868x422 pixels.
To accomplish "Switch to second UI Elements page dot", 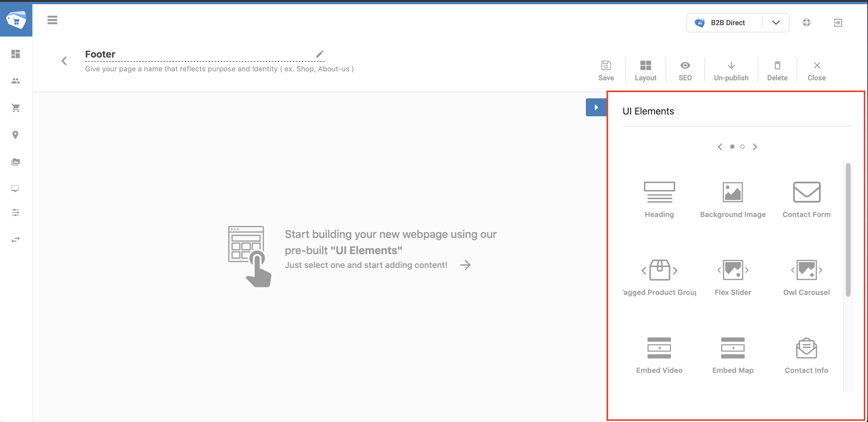I will click(742, 147).
